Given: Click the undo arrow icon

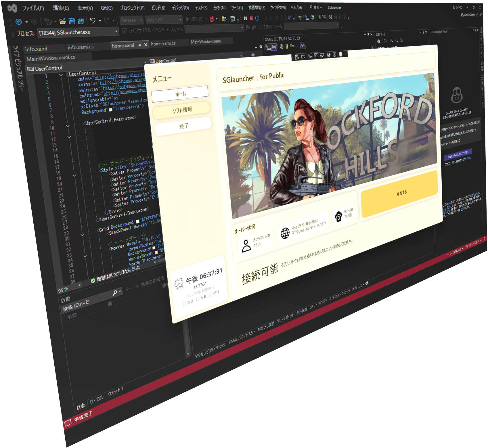Looking at the screenshot, I should pos(93,20).
